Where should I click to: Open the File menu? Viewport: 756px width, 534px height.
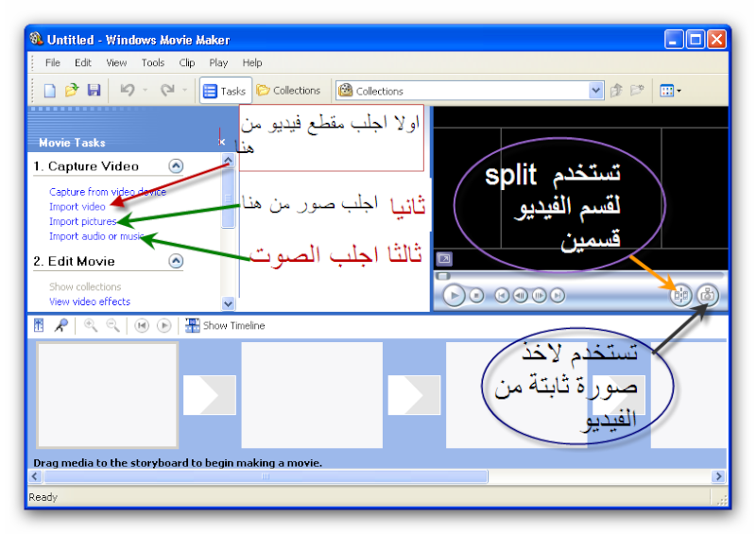tap(53, 62)
